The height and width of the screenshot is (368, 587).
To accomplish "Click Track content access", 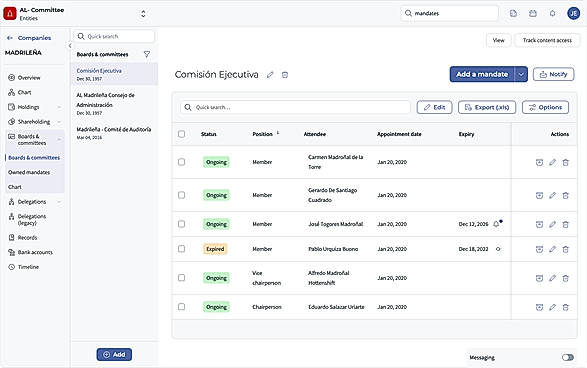I will point(547,40).
